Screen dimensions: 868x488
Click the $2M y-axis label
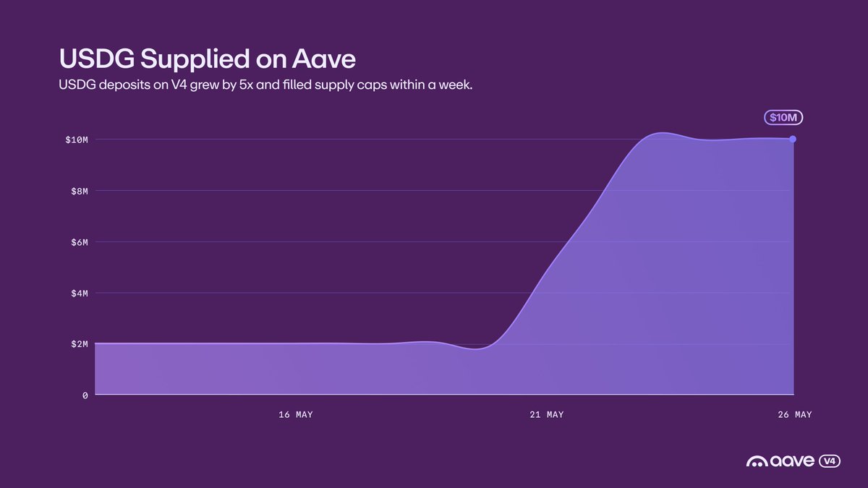[78, 344]
